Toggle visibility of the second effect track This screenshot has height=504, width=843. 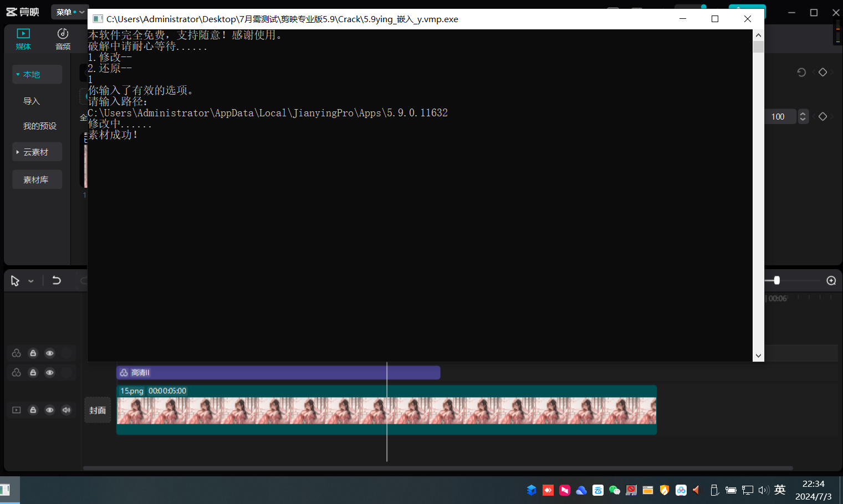(50, 373)
